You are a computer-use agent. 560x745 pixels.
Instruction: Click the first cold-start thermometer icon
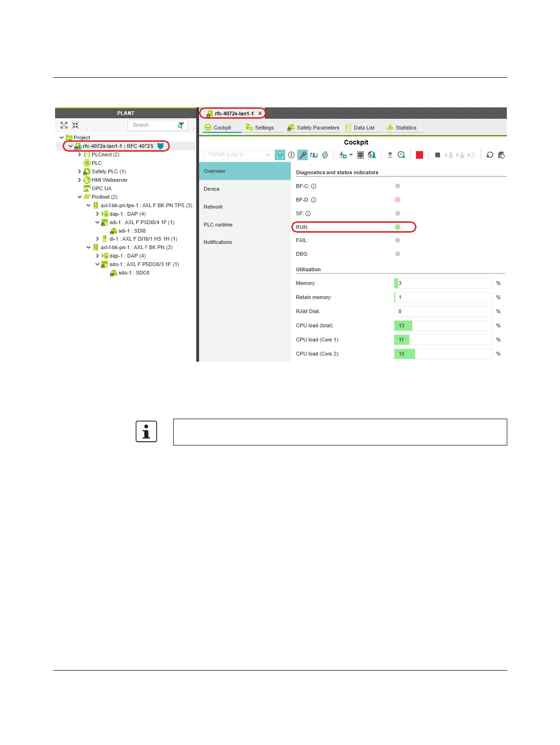click(x=449, y=155)
